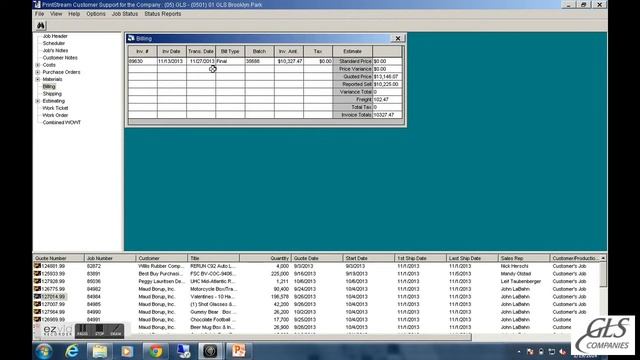Click the Billing window title icon
The height and width of the screenshot is (360, 640).
(x=131, y=38)
